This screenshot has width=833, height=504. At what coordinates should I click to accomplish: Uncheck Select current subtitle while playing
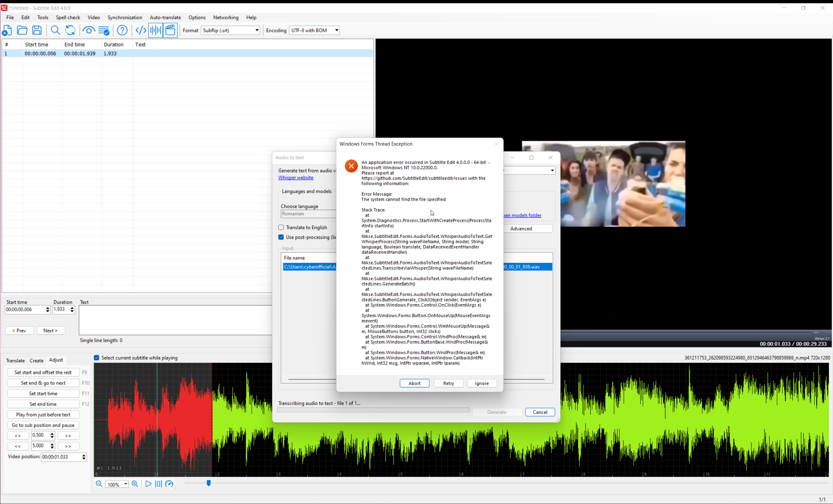[x=97, y=358]
